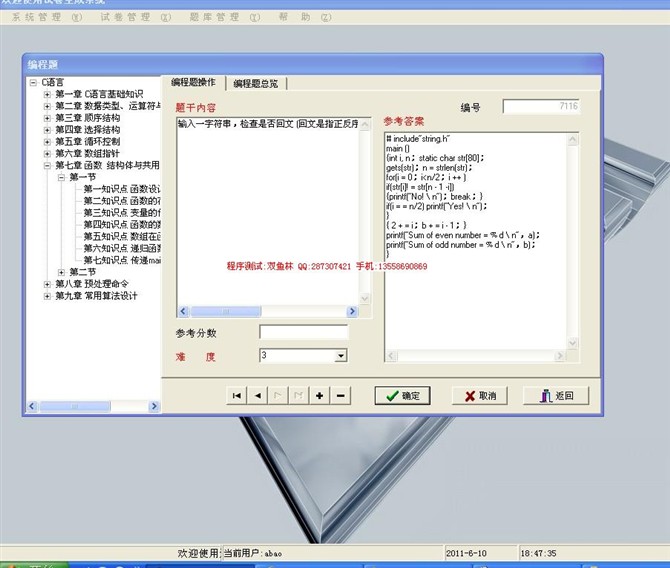Click inside the 题干内容 text area
This screenshot has width=670, height=568.
[x=268, y=214]
